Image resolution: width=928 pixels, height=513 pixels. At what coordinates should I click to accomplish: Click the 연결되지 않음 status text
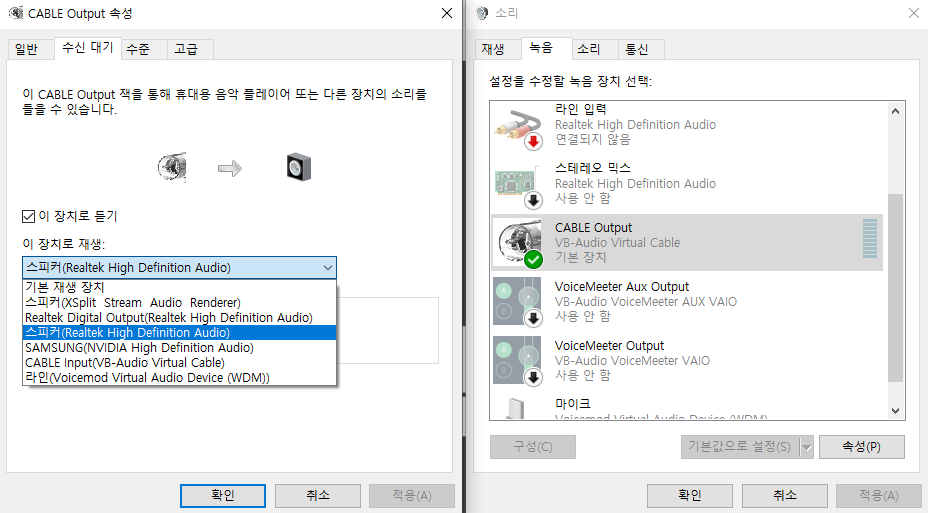tap(592, 139)
